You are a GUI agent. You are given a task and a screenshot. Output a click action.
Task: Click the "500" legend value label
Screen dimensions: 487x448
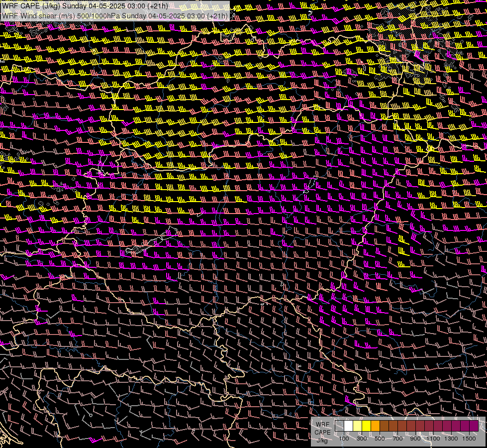point(380,439)
